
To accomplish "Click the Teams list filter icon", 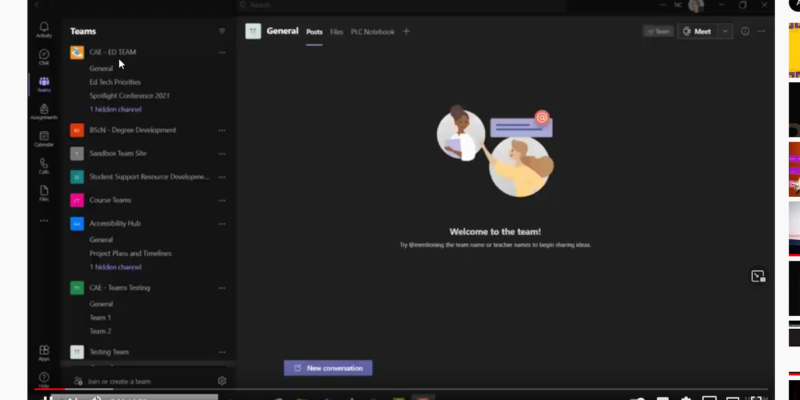I will click(x=222, y=31).
